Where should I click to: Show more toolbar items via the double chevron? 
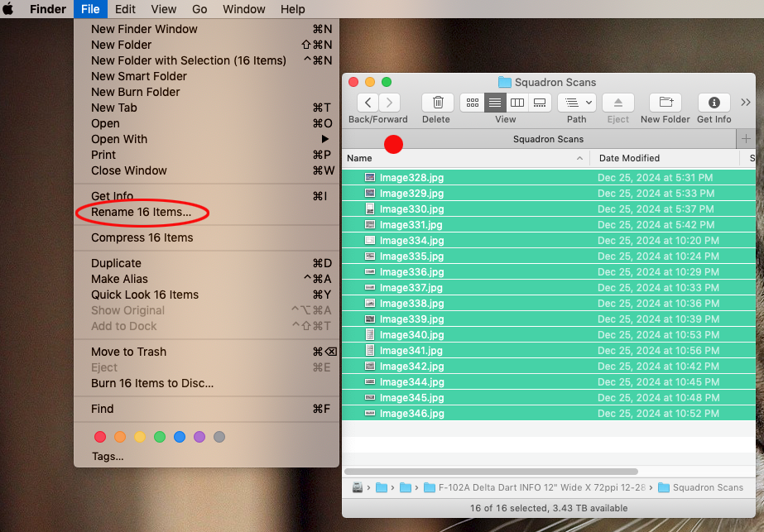[x=745, y=103]
